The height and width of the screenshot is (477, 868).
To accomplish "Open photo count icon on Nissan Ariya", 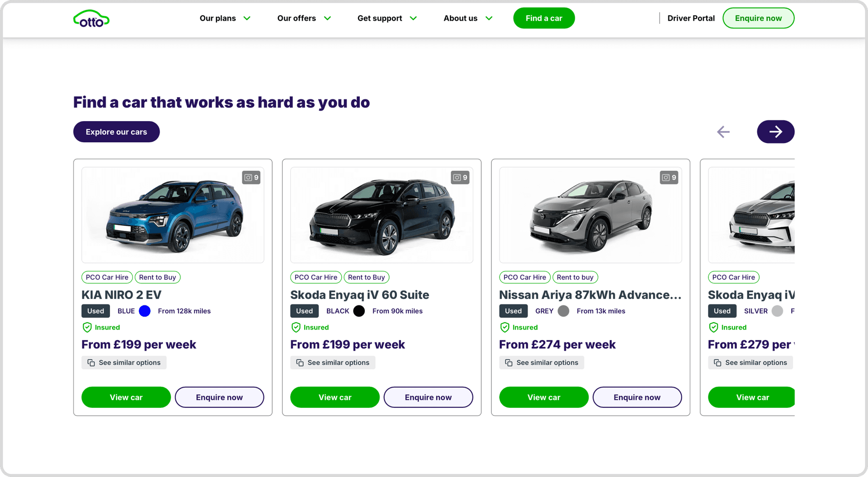I will pos(669,178).
